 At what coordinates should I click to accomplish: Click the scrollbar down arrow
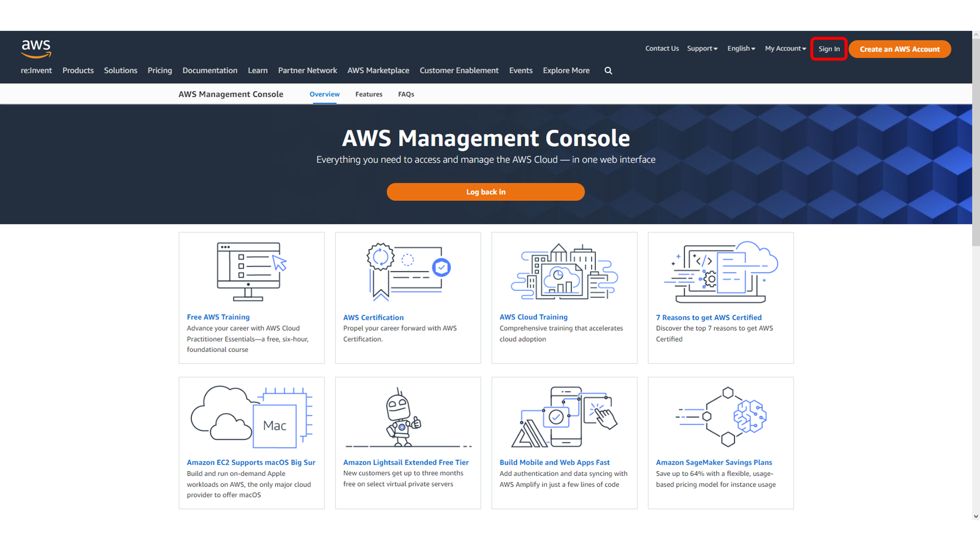click(976, 516)
